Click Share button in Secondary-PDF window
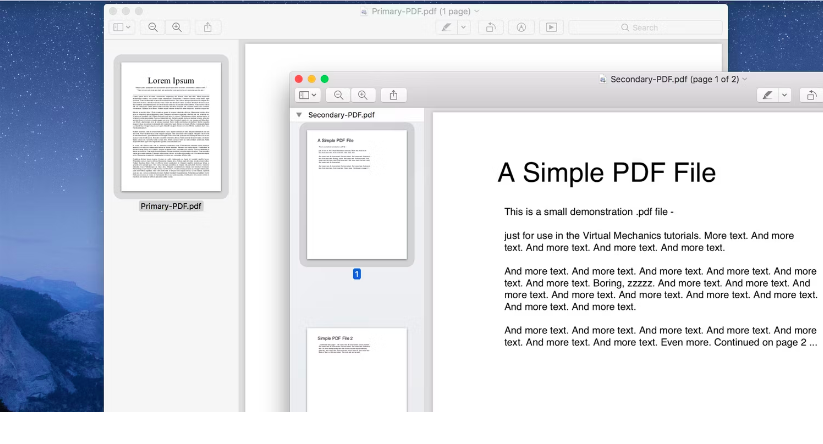 [x=393, y=95]
